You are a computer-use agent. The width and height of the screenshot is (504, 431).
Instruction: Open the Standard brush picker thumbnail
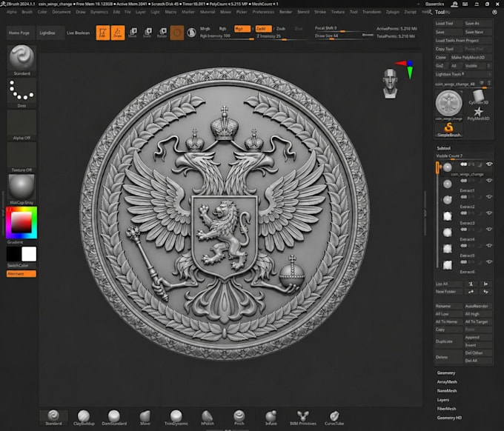21,60
